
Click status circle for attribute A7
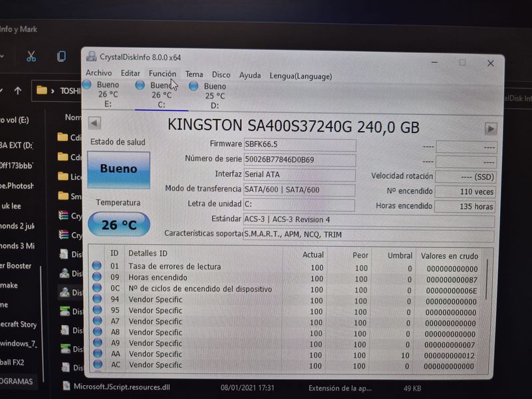(x=97, y=321)
